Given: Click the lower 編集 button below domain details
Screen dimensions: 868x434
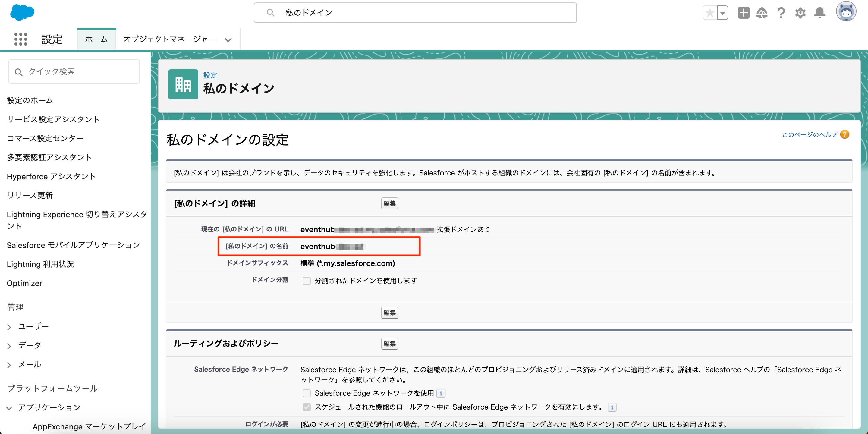Looking at the screenshot, I should (x=389, y=313).
